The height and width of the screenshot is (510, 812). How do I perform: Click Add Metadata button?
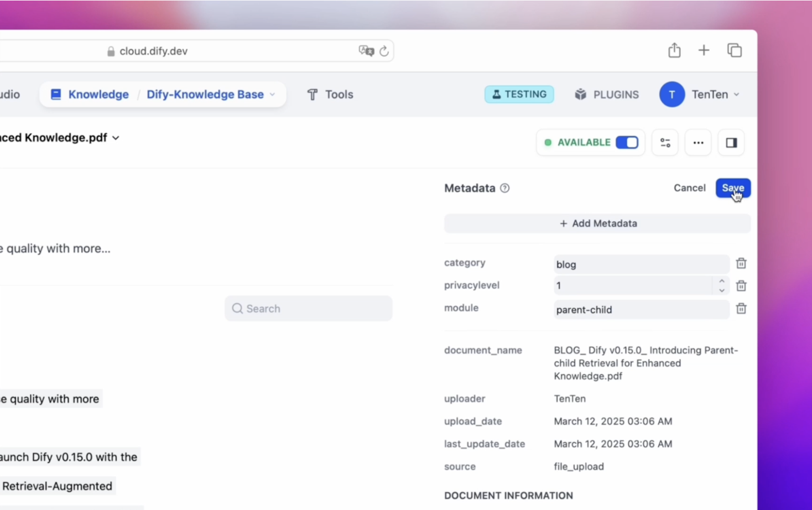[x=597, y=223]
